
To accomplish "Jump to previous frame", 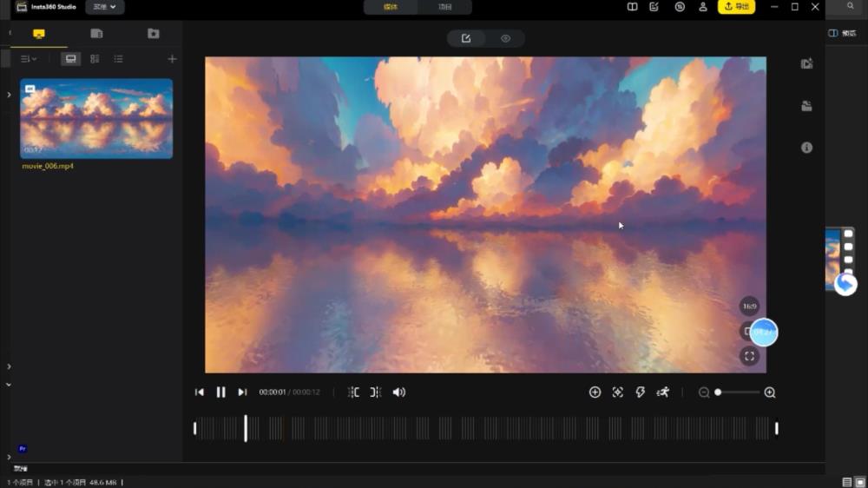I will (200, 392).
